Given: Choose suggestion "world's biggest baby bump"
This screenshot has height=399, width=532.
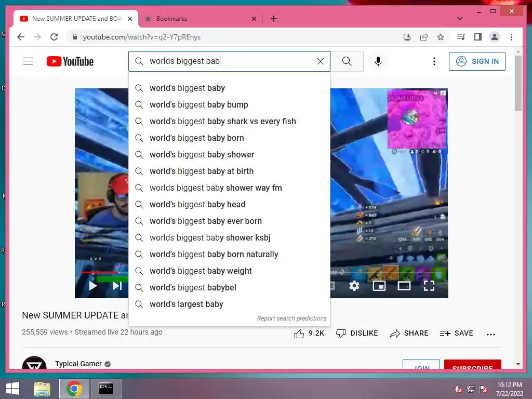Looking at the screenshot, I should point(229,105).
